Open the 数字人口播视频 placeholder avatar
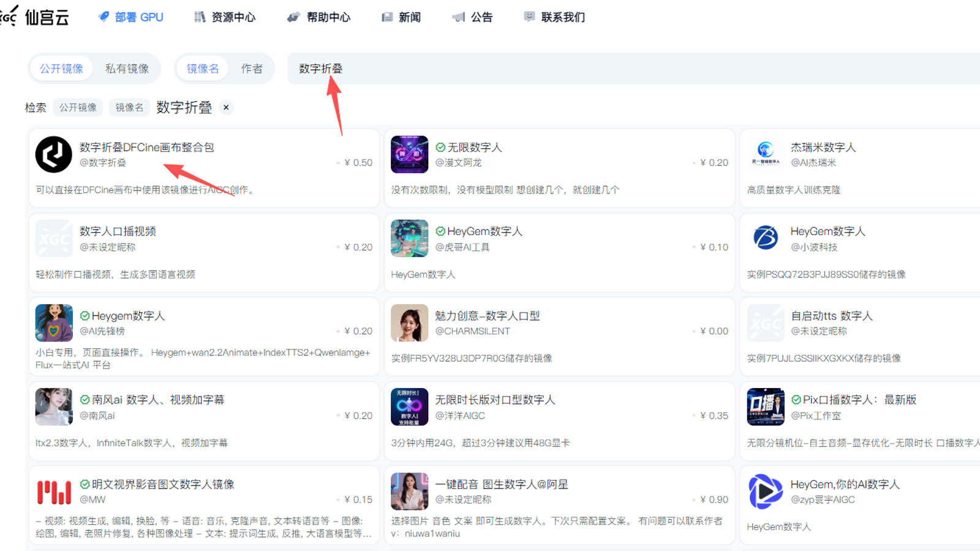This screenshot has height=551, width=980. pyautogui.click(x=54, y=239)
